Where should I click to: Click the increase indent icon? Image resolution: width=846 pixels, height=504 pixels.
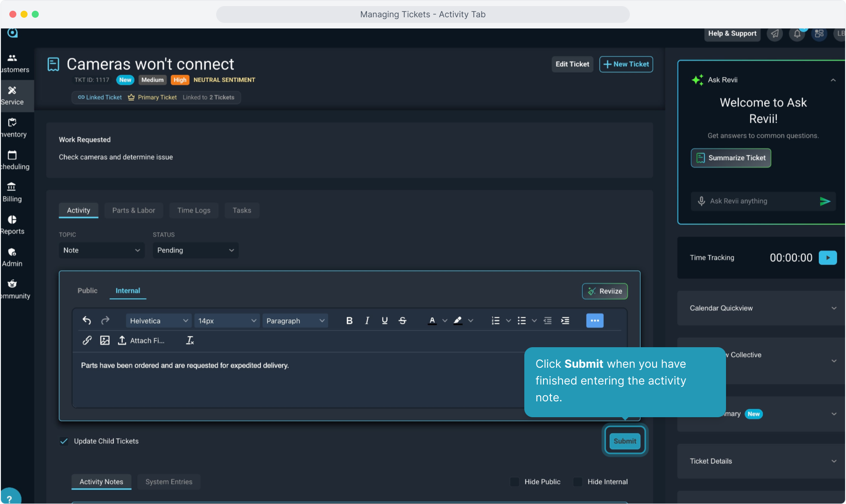coord(565,321)
